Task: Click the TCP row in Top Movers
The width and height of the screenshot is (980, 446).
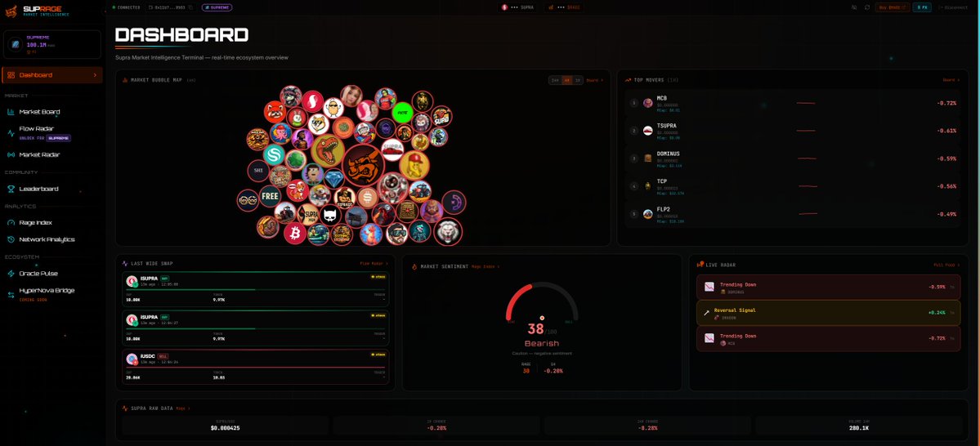Action: tap(792, 186)
